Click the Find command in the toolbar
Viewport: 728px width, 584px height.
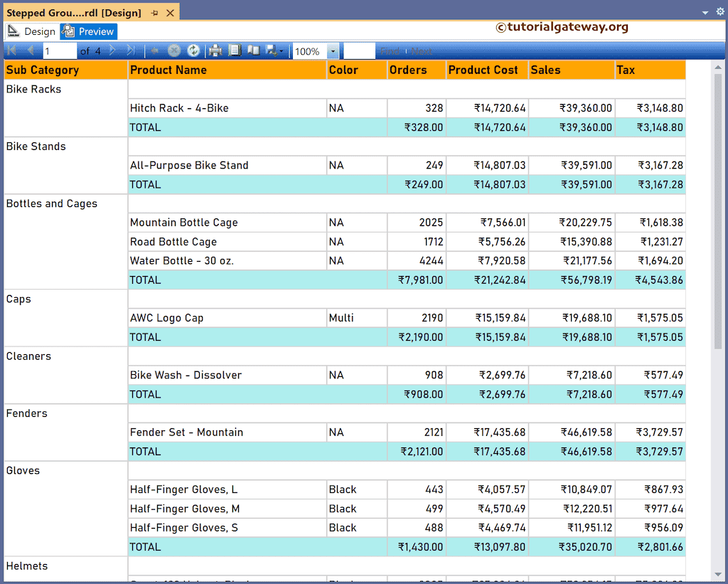click(x=390, y=51)
